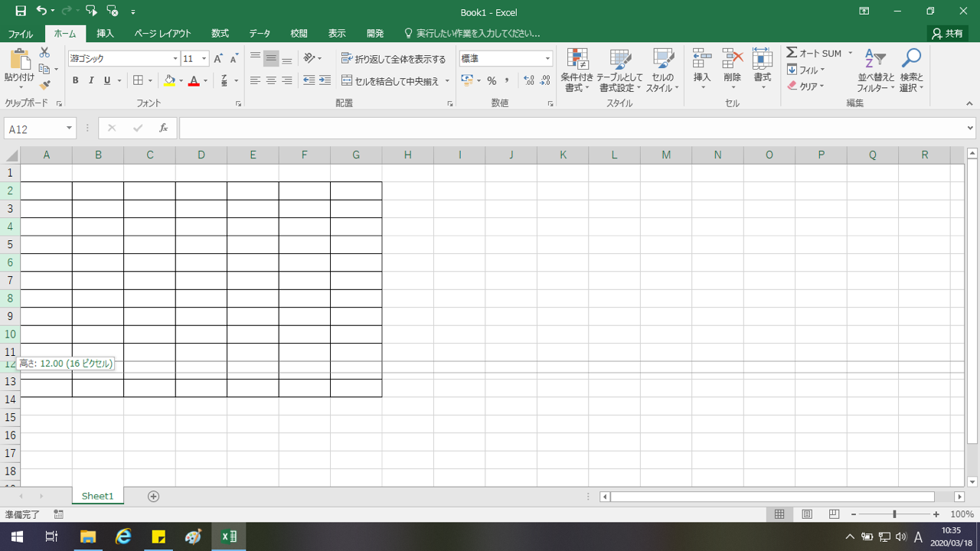980x551 pixels.
Task: Click the Align Right icon
Action: point(287,80)
